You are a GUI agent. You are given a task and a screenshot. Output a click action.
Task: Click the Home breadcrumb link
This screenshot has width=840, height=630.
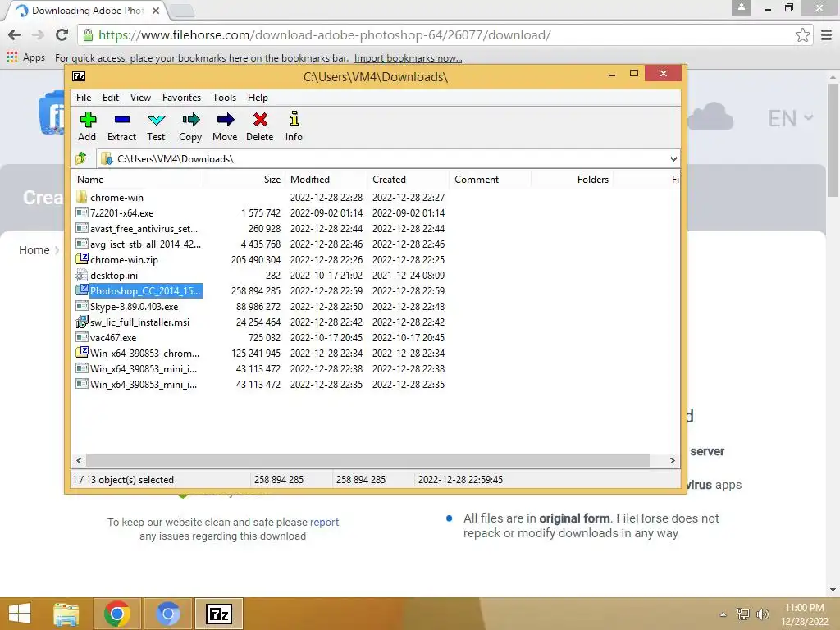pyautogui.click(x=34, y=250)
